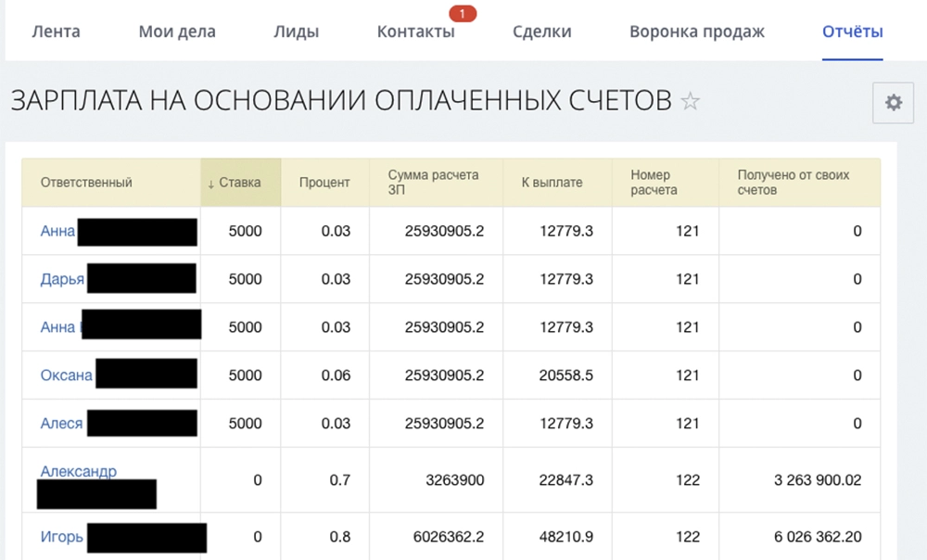
Task: Open the Мои дела tab
Action: tap(177, 31)
